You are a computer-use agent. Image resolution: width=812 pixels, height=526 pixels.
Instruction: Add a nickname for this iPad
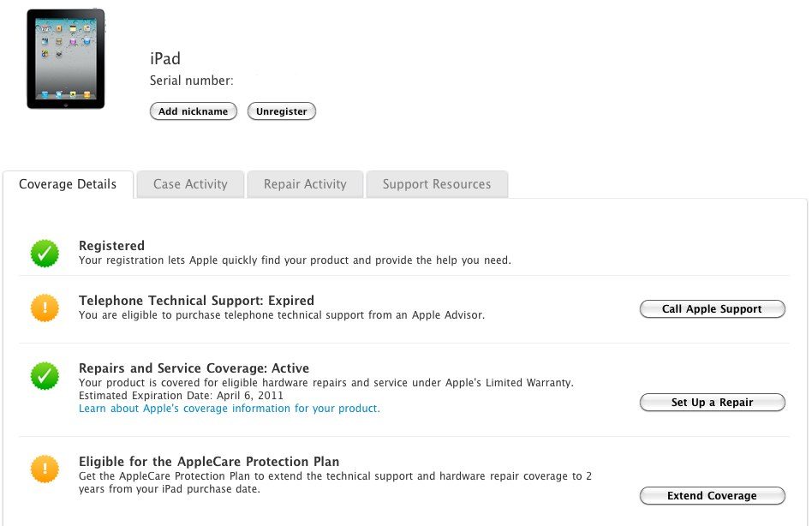pos(194,111)
